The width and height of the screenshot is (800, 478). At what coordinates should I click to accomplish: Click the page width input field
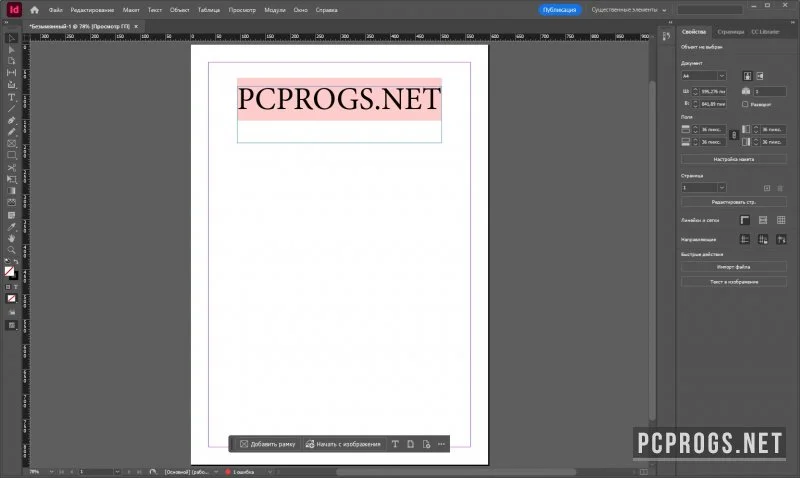click(x=713, y=91)
